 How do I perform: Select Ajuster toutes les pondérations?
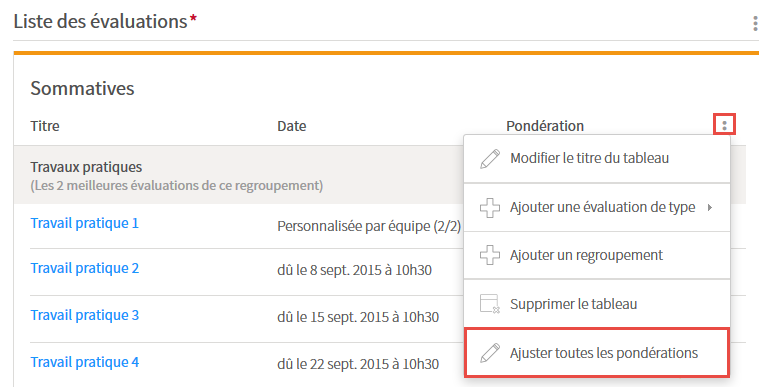pyautogui.click(x=597, y=353)
